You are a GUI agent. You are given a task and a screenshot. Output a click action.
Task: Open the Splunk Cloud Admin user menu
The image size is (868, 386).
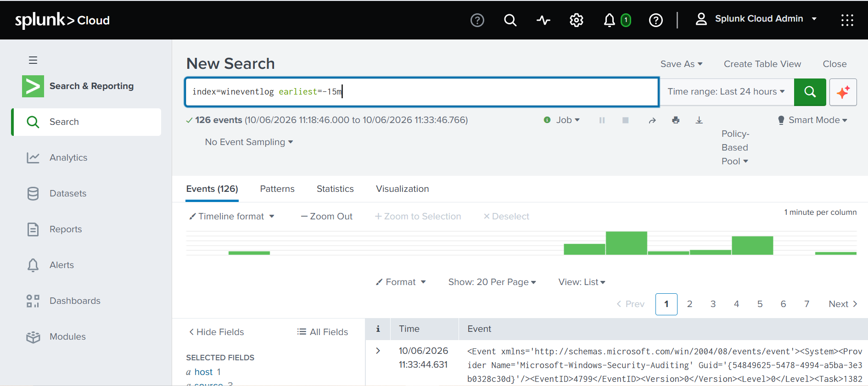click(756, 19)
